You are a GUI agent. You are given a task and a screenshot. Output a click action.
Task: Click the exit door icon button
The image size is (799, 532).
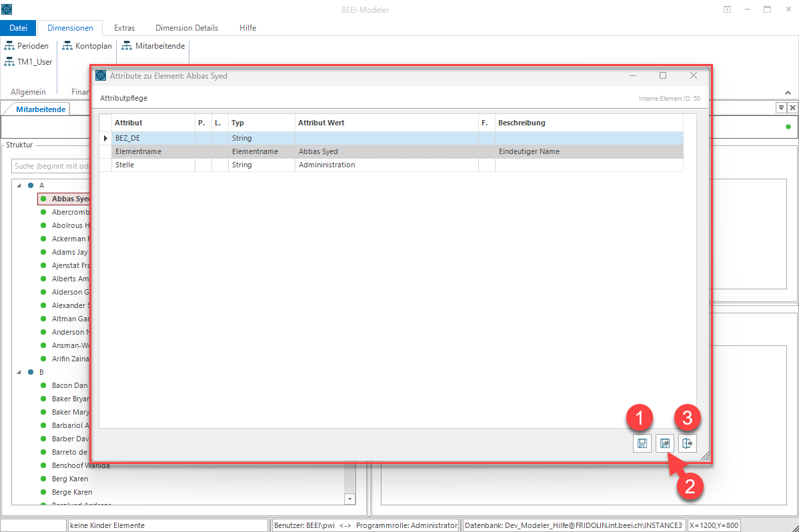688,443
